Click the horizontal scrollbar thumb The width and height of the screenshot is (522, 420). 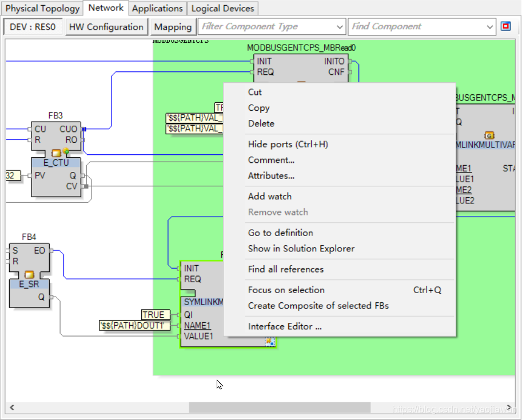tap(279, 407)
